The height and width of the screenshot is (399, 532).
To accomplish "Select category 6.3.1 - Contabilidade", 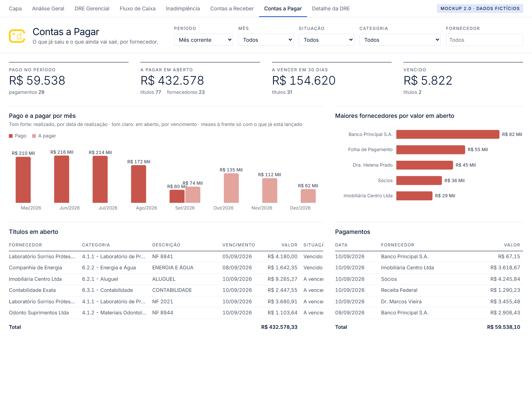I will (x=108, y=290).
